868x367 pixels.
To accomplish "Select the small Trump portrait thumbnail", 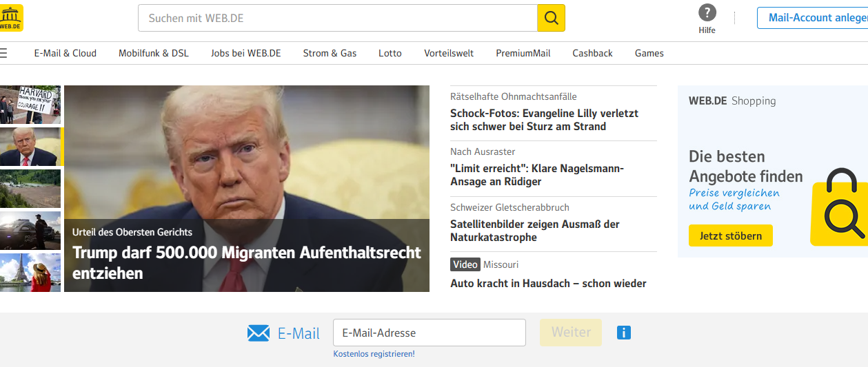I will 30,147.
